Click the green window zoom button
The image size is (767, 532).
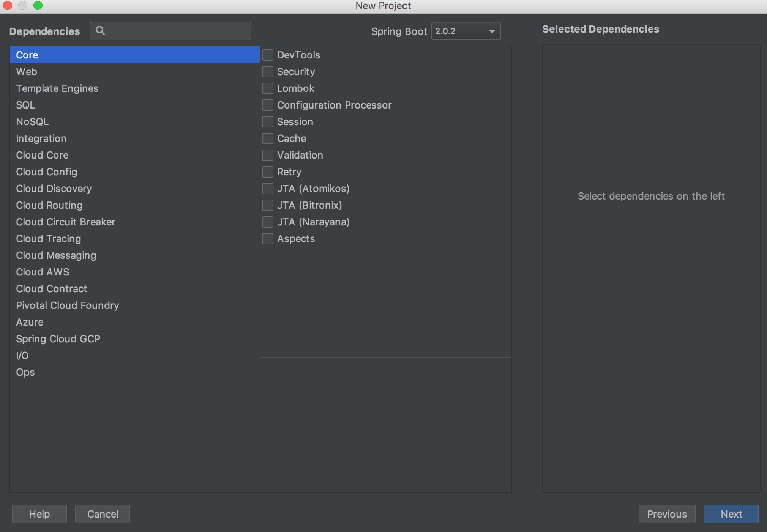(x=38, y=5)
